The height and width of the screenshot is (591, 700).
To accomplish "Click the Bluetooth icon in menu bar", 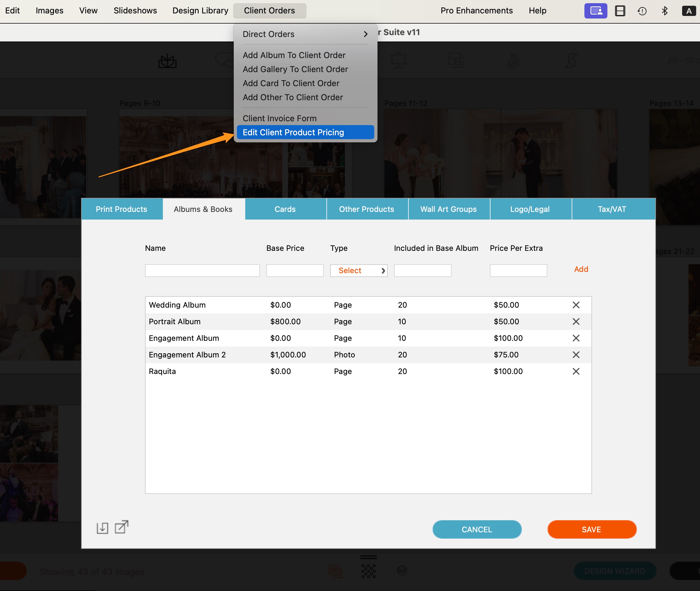I will pyautogui.click(x=665, y=11).
